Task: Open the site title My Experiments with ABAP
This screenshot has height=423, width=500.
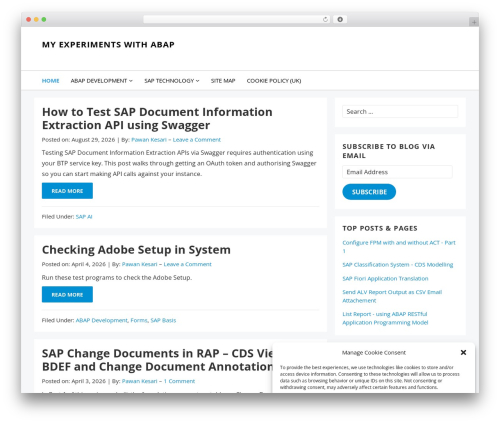Action: coord(108,45)
